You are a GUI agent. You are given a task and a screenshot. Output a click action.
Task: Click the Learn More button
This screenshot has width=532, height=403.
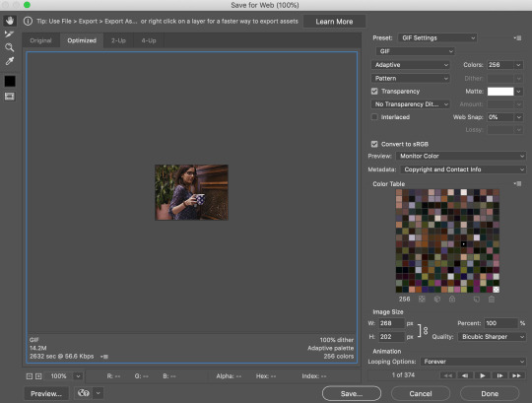click(x=334, y=22)
